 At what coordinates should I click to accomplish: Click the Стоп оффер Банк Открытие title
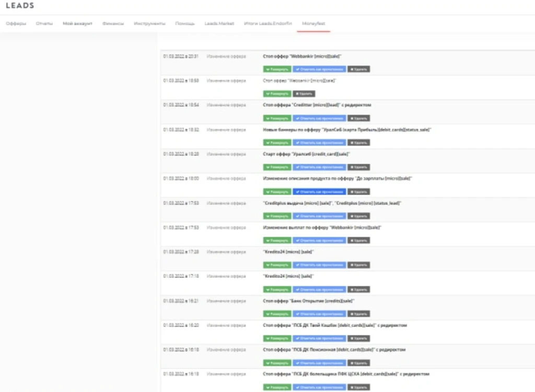(x=308, y=301)
